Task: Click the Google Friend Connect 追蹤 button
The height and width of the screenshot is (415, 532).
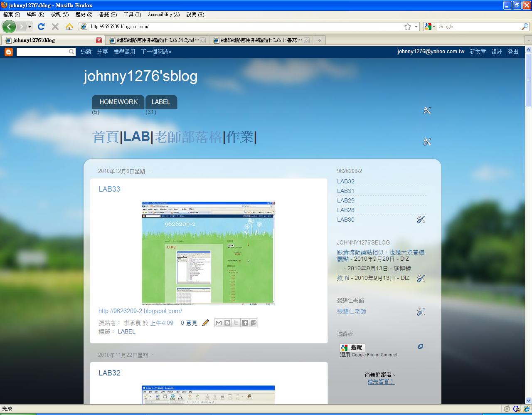Action: click(x=352, y=348)
